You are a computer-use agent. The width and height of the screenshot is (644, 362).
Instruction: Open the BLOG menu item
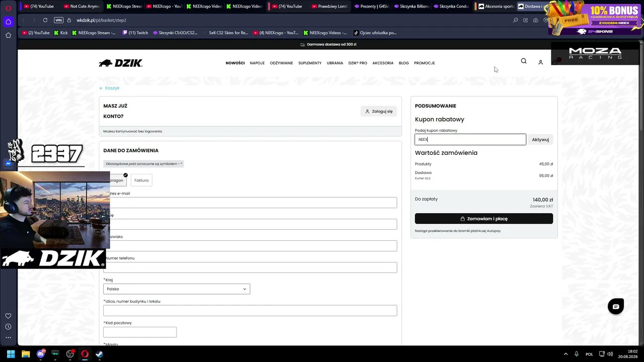[x=404, y=63]
